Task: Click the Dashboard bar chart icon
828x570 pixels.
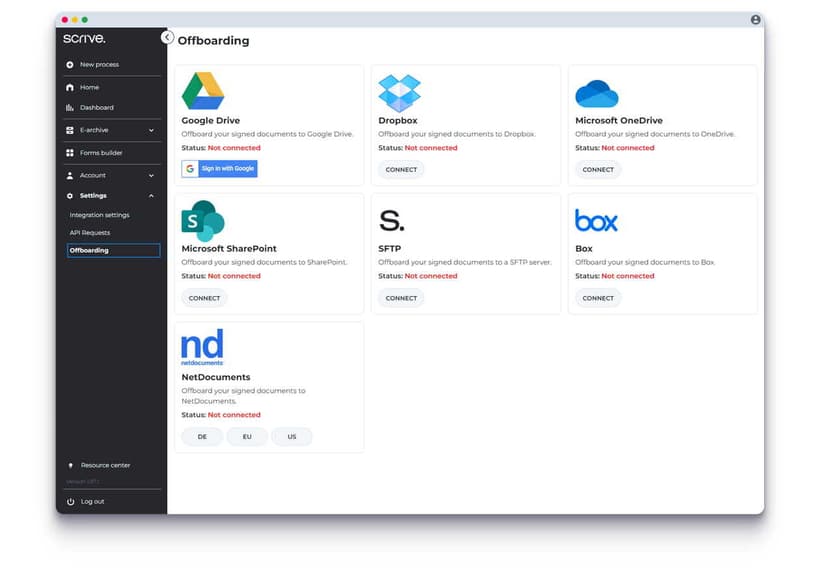Action: tap(70, 107)
